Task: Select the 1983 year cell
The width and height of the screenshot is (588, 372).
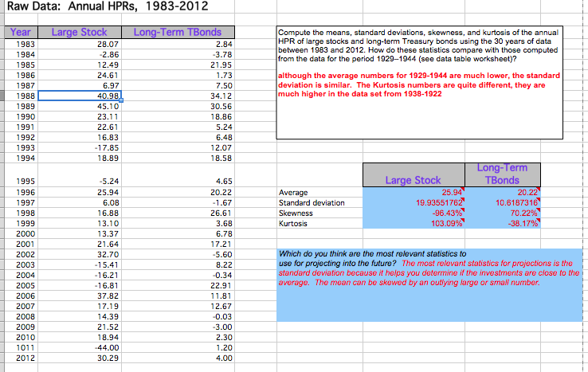Action: point(21,45)
